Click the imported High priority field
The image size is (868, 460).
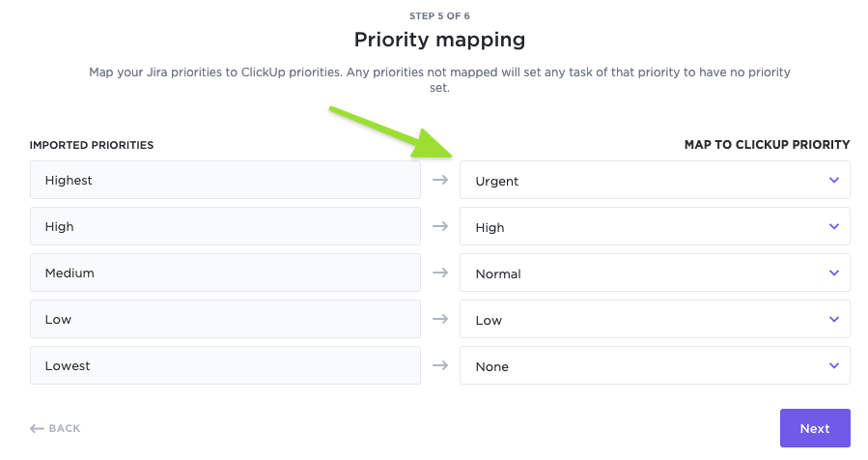tap(225, 226)
